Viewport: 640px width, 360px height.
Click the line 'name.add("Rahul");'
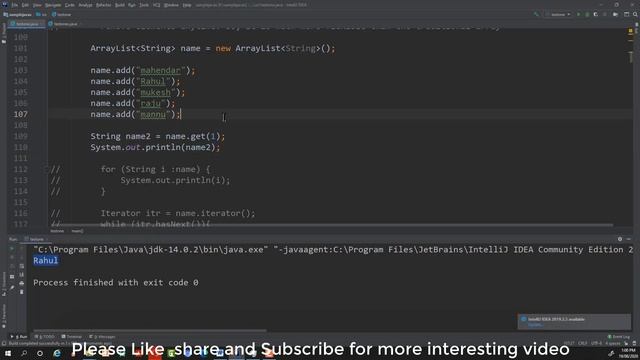(x=135, y=81)
